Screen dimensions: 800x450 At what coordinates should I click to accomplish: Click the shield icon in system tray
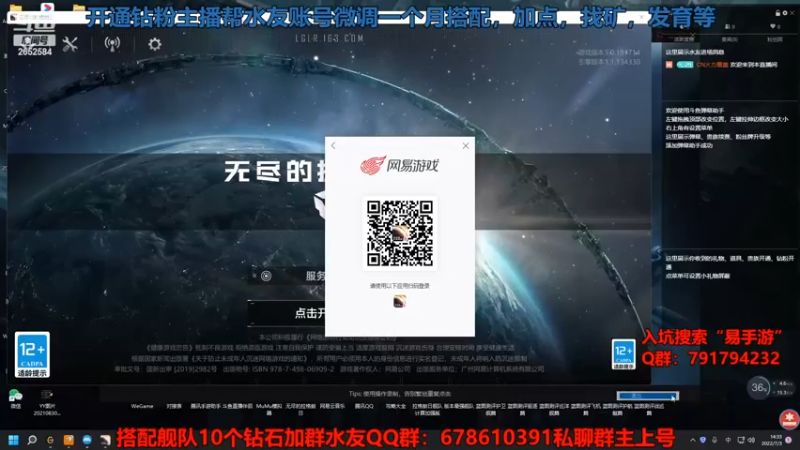(703, 440)
